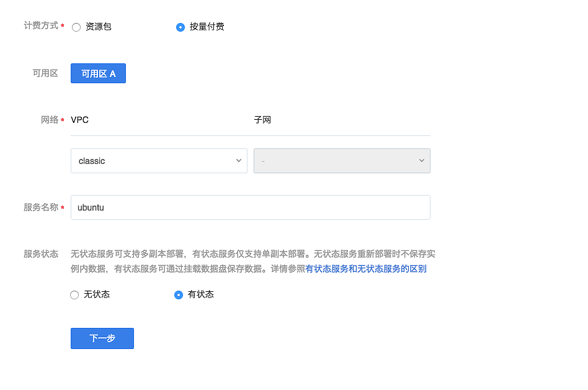Focus the 服务名称 field containing ubuntu
588x390 pixels.
tap(250, 207)
